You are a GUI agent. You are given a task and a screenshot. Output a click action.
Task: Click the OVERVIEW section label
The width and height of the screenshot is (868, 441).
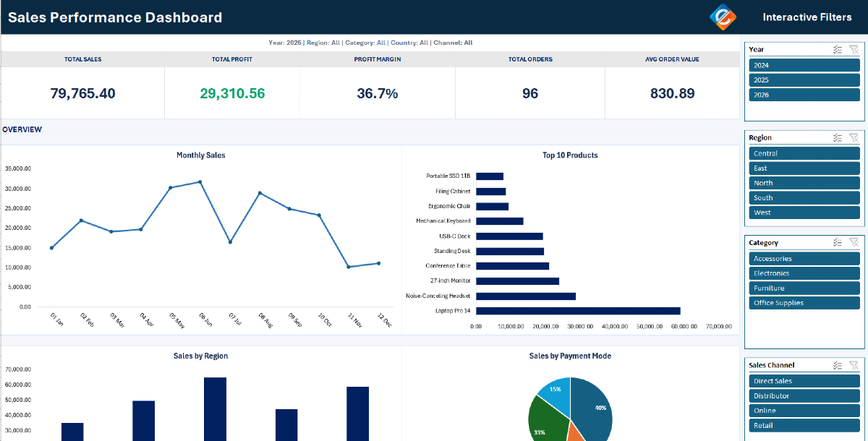tap(22, 129)
